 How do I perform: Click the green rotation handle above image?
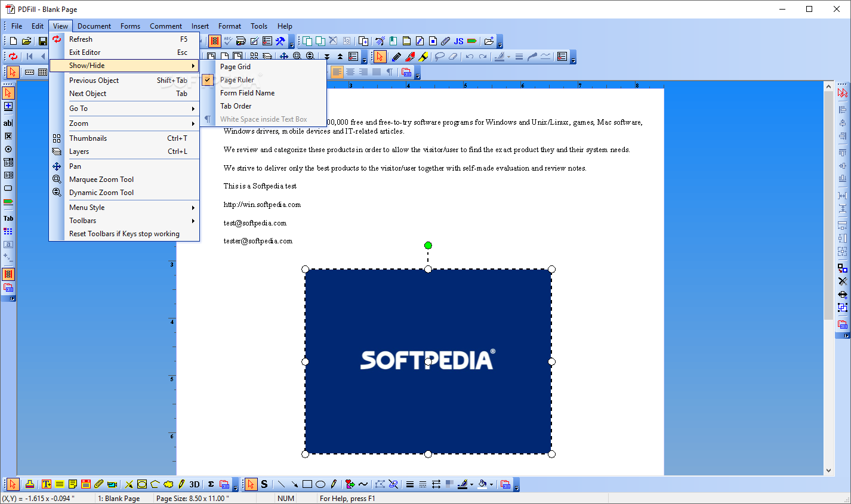point(428,245)
